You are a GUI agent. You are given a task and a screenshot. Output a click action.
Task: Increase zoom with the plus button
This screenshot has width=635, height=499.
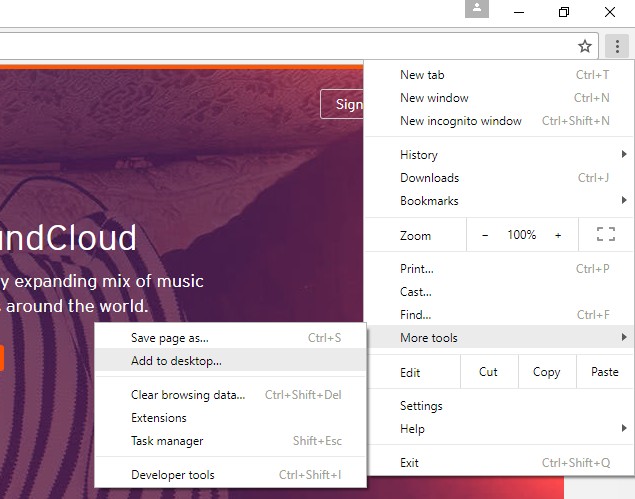(x=558, y=235)
